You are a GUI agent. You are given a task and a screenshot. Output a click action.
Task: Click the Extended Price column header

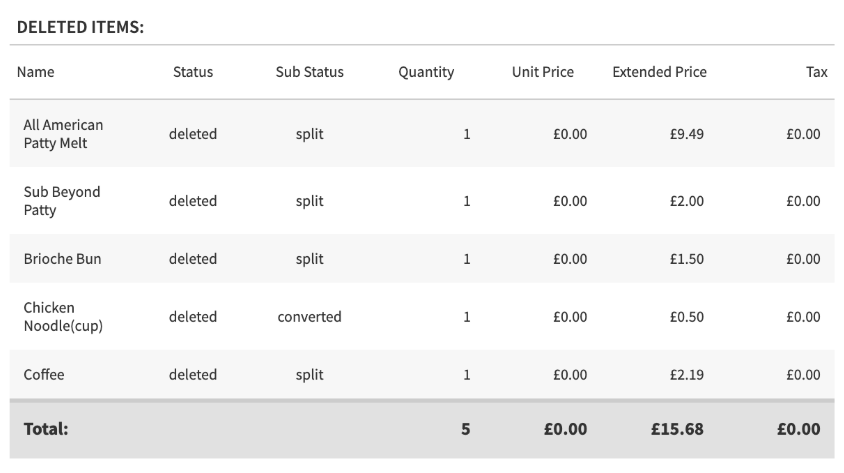(x=659, y=72)
